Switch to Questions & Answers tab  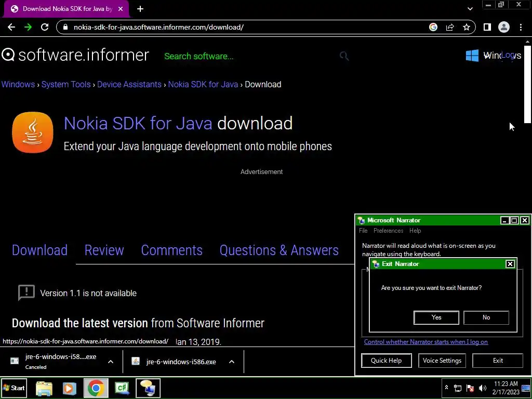pyautogui.click(x=279, y=250)
